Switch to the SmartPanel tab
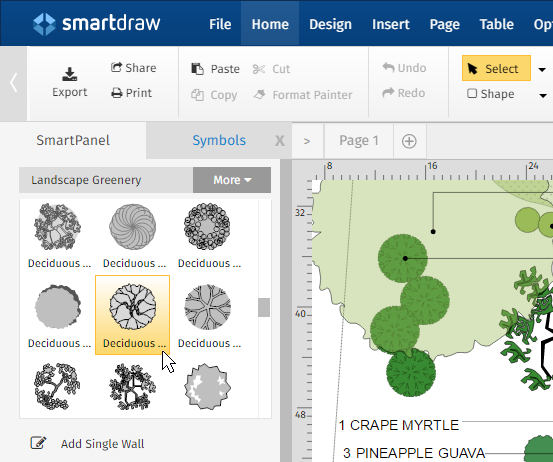553x462 pixels. (73, 140)
